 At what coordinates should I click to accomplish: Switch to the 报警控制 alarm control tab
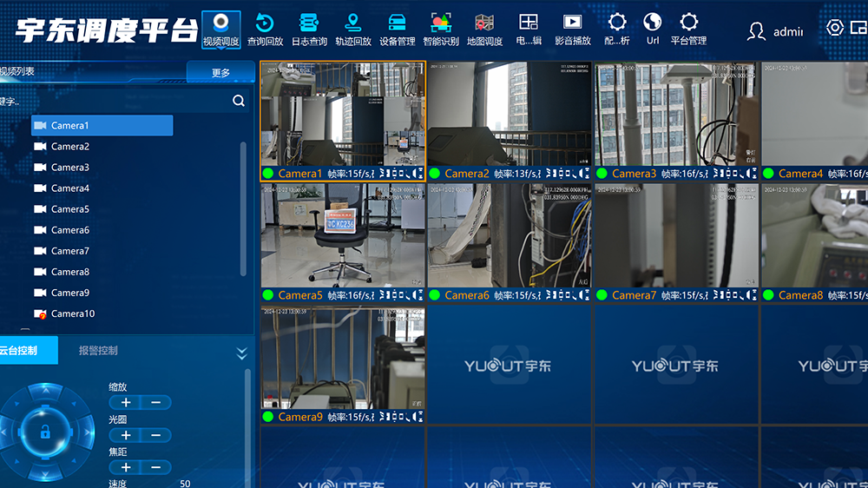pyautogui.click(x=98, y=351)
